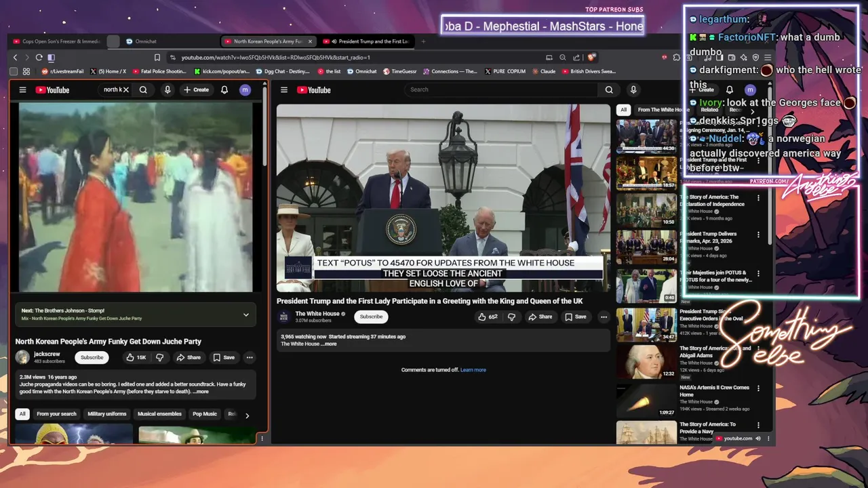This screenshot has height=488, width=868.
Task: Open account avatar 'm' in left pane
Action: click(245, 89)
